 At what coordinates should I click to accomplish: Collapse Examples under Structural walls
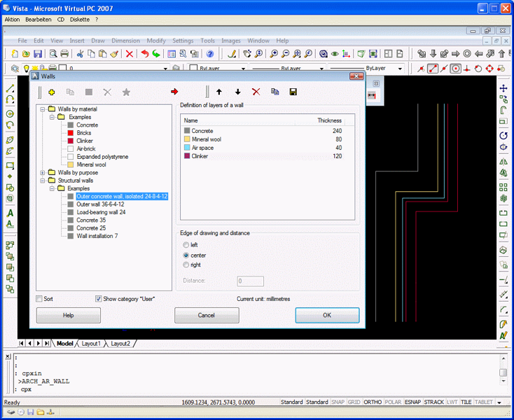[x=52, y=188]
